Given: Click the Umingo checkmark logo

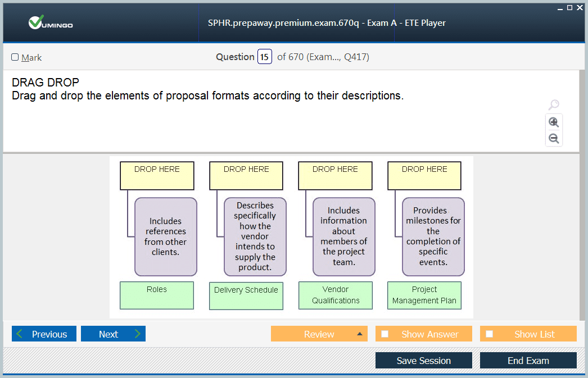Looking at the screenshot, I should 37,22.
